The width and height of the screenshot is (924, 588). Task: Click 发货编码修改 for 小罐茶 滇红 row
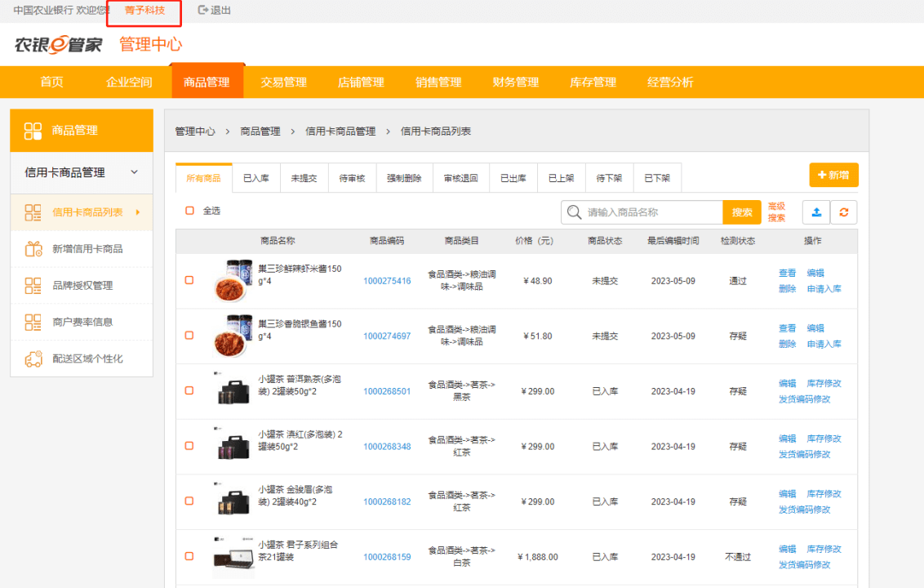point(804,454)
